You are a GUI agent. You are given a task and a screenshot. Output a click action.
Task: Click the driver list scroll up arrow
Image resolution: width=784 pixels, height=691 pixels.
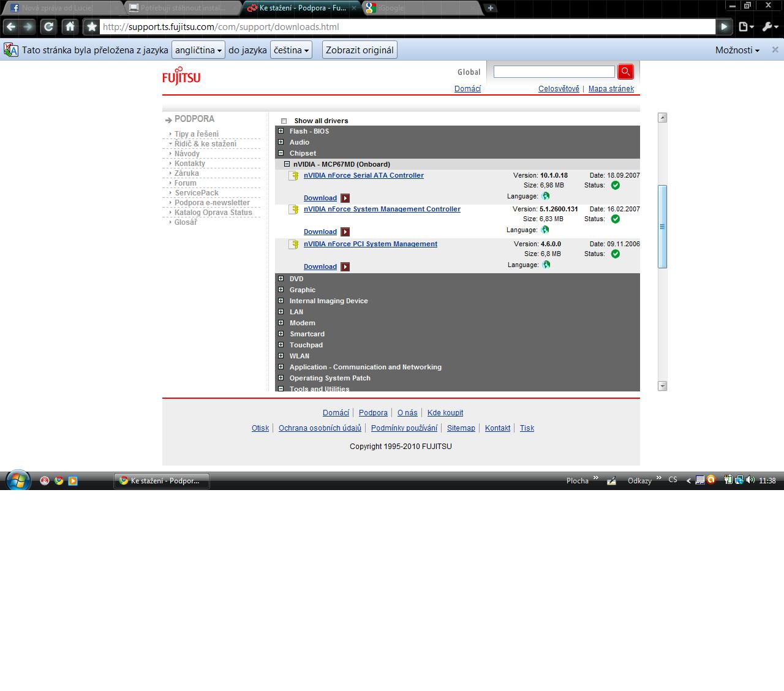662,118
